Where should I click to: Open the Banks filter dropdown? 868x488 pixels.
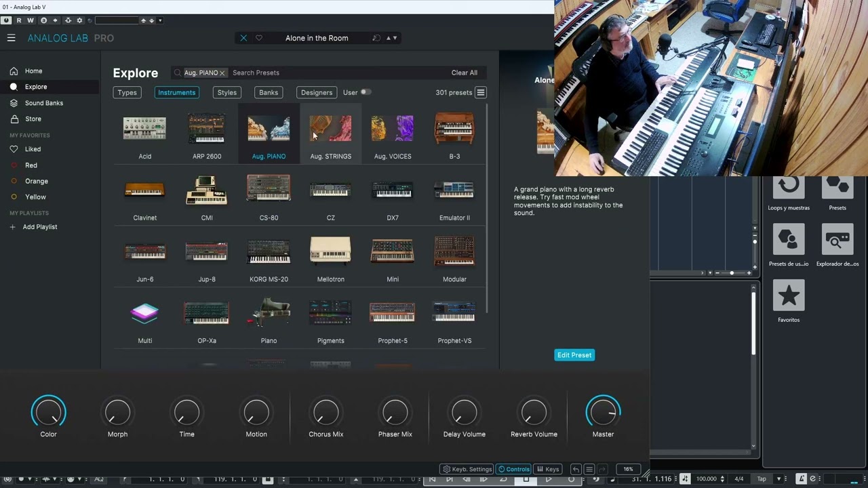(x=269, y=92)
